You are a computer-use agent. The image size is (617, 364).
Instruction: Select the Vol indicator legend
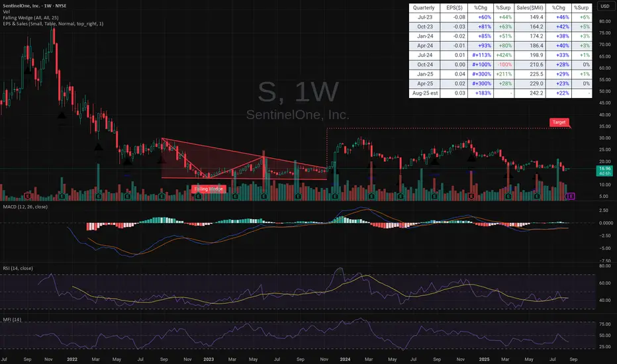(7, 12)
